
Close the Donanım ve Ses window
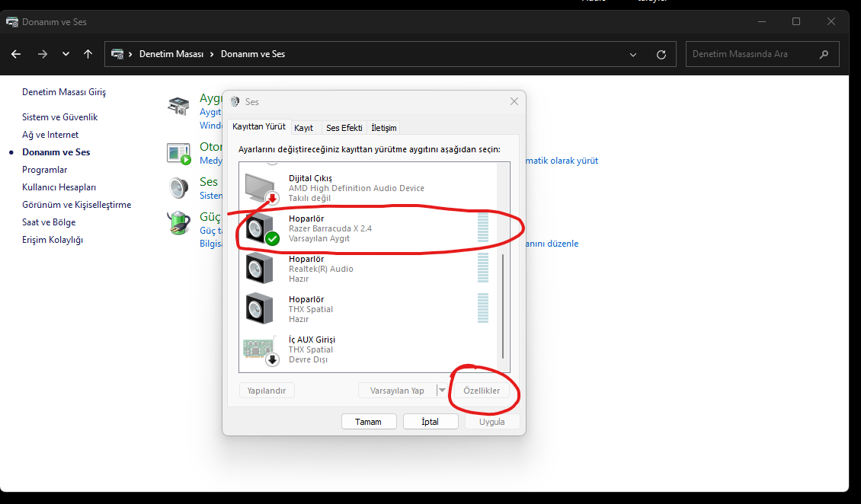click(831, 22)
